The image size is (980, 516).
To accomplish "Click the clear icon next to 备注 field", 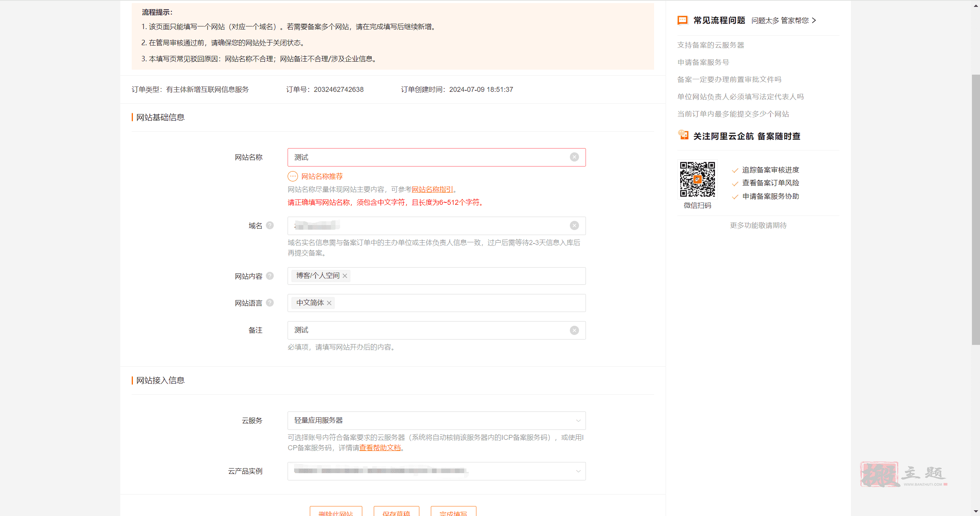I will [x=574, y=330].
